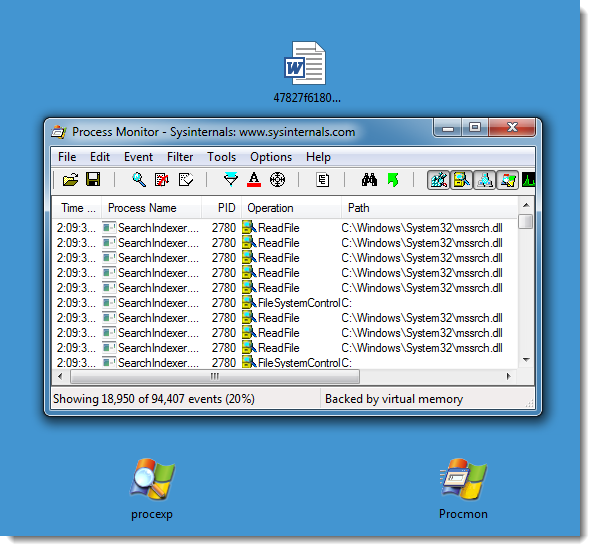Image resolution: width=595 pixels, height=551 pixels.
Task: Open the Tools menu
Action: (222, 157)
